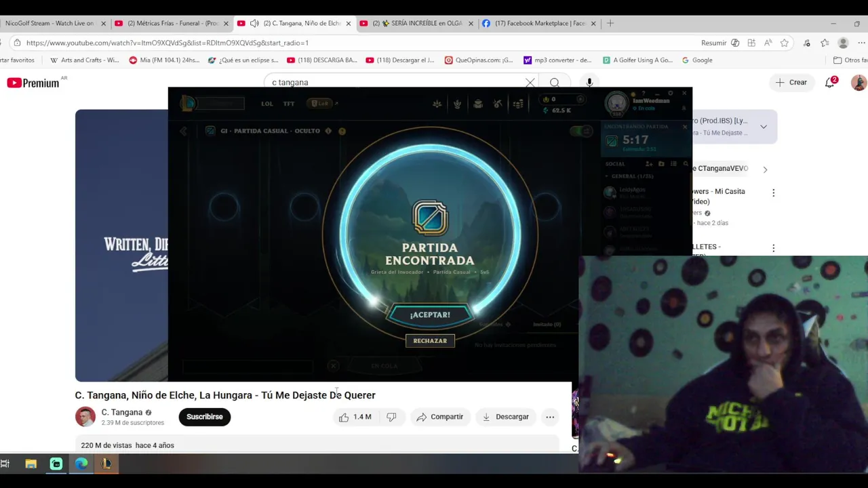Switch to Facebook Marketplace tab
Screen dimensions: 868x488
point(539,23)
